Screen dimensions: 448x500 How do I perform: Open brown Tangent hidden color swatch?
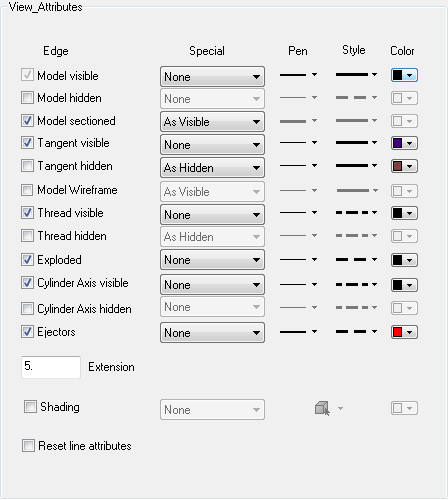pos(404,166)
